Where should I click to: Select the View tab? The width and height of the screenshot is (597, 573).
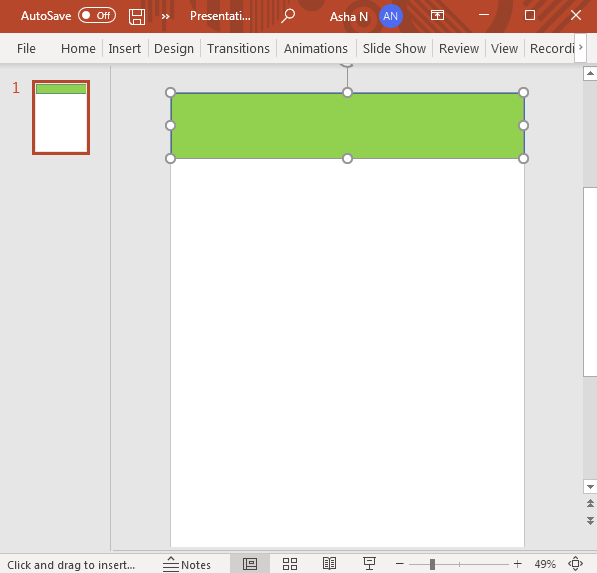click(504, 48)
